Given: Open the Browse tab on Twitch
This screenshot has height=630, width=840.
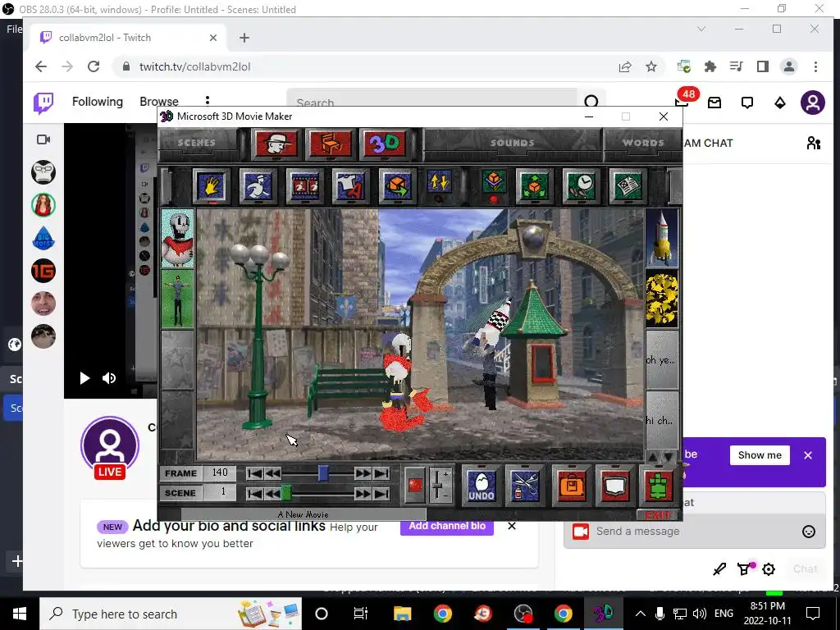Looking at the screenshot, I should 159,101.
